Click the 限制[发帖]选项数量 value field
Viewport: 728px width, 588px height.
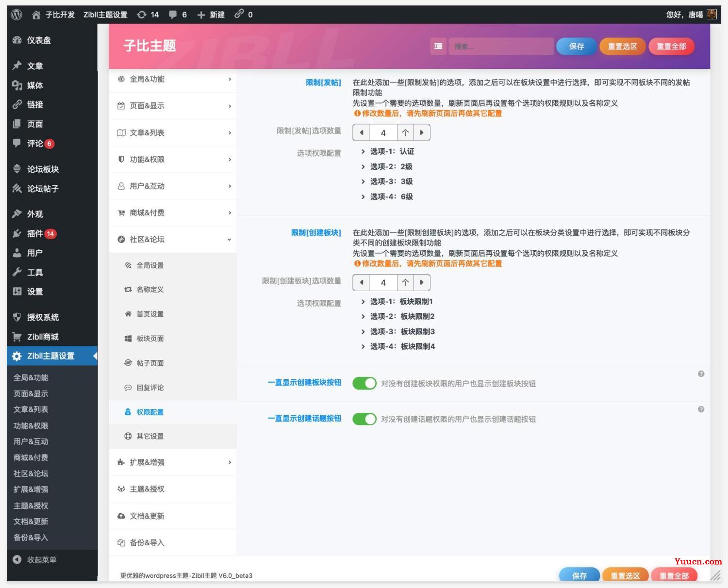pyautogui.click(x=383, y=132)
